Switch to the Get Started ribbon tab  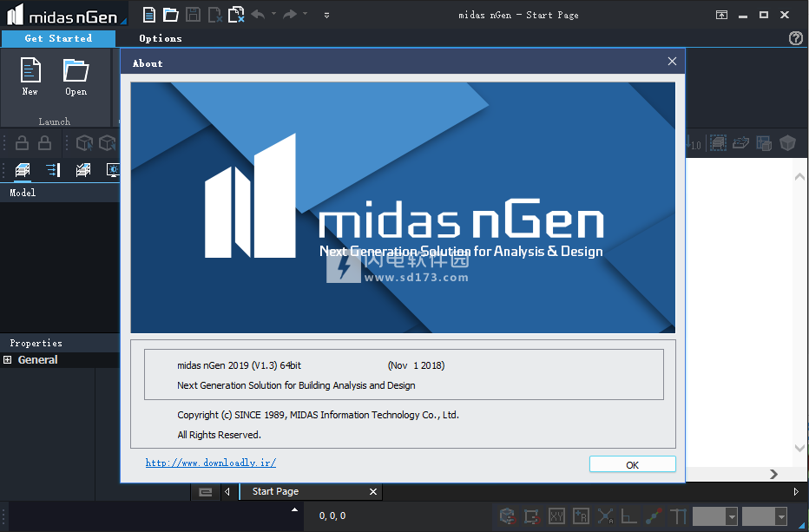58,38
